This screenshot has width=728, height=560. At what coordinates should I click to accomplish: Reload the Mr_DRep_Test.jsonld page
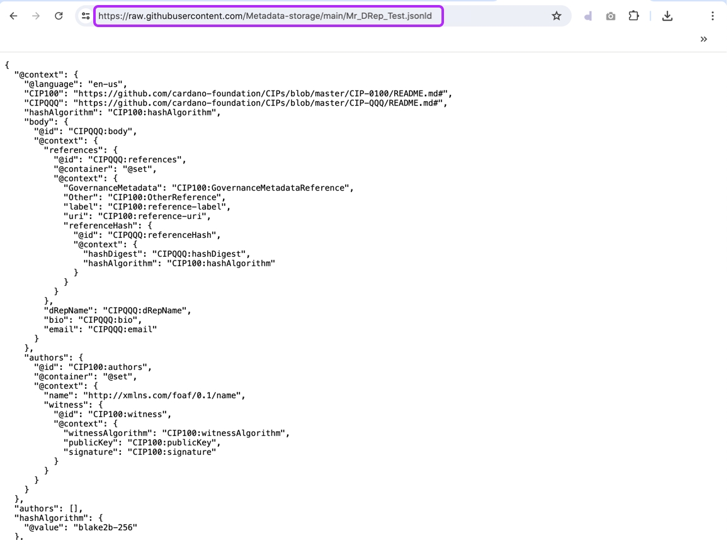[x=59, y=16]
